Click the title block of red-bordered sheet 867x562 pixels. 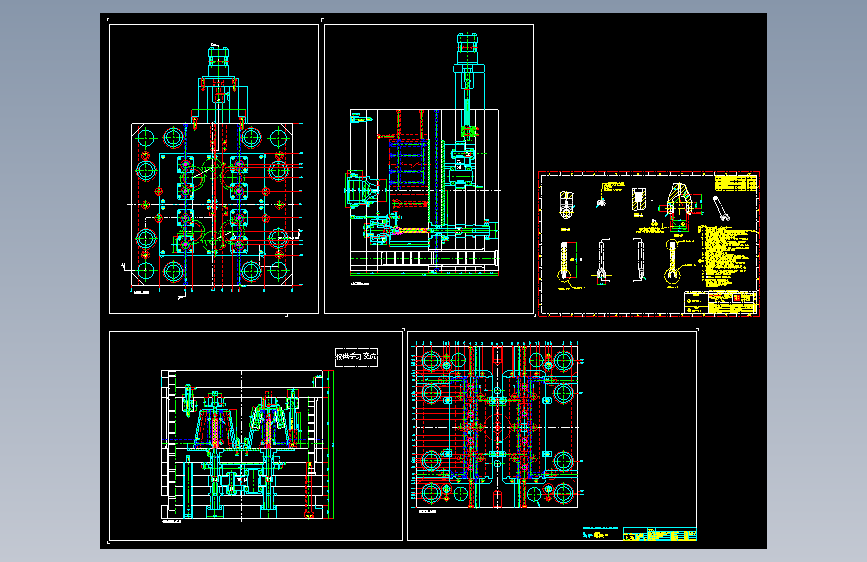coord(720,303)
